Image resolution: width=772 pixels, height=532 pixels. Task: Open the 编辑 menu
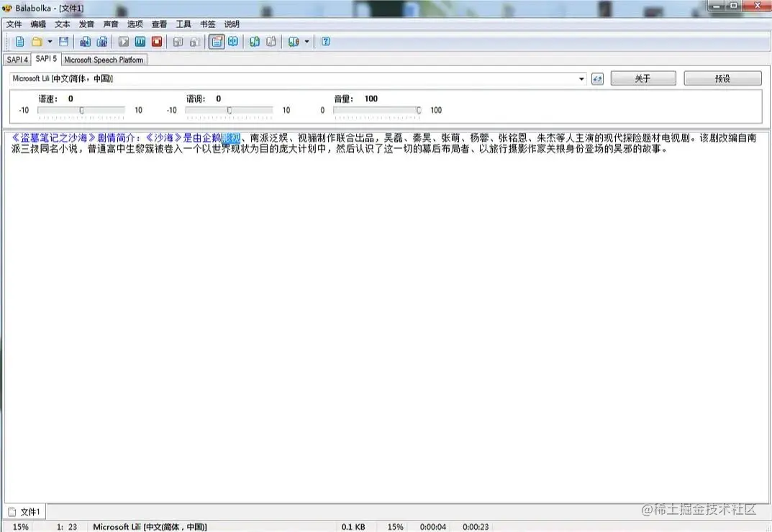click(x=38, y=24)
